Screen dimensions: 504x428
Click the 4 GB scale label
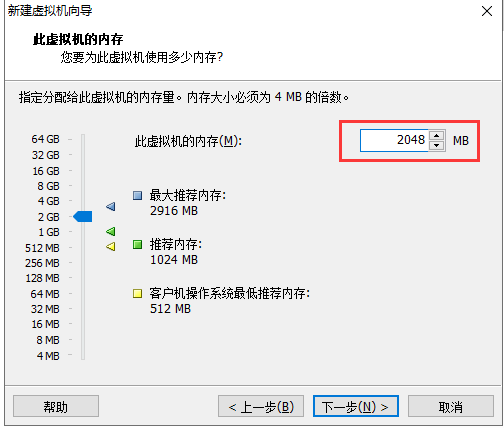[x=48, y=201]
